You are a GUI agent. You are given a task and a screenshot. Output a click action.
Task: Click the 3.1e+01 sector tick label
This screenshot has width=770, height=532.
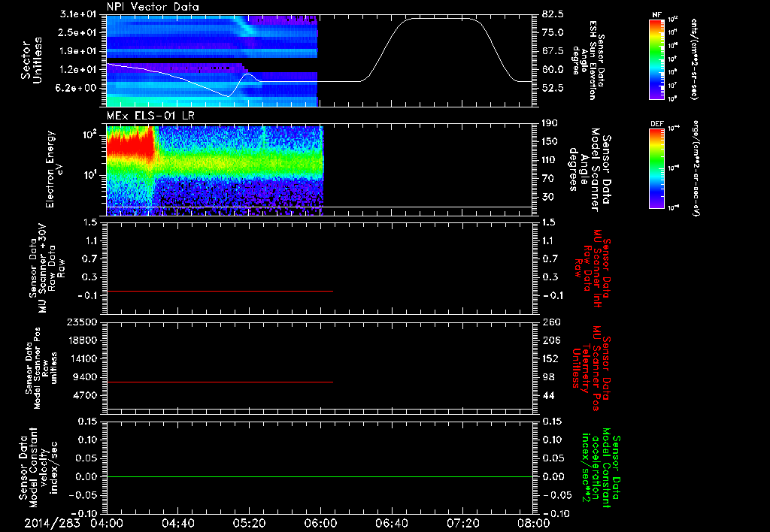coord(77,14)
